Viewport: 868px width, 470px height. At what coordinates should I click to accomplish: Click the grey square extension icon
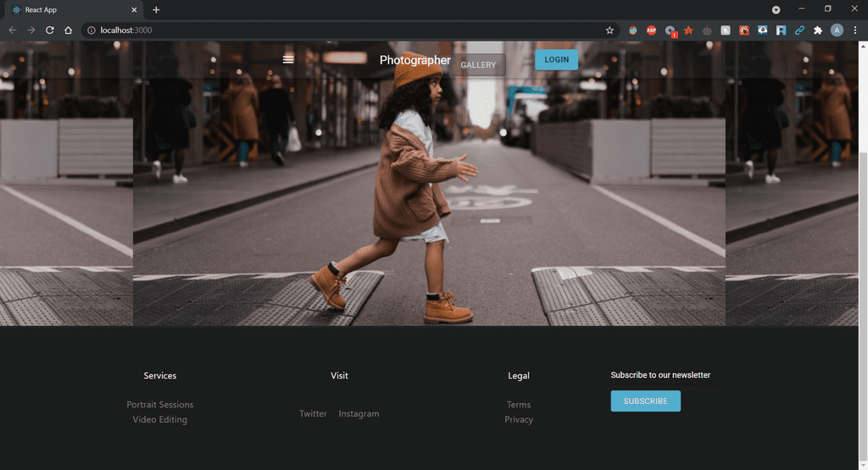point(726,30)
